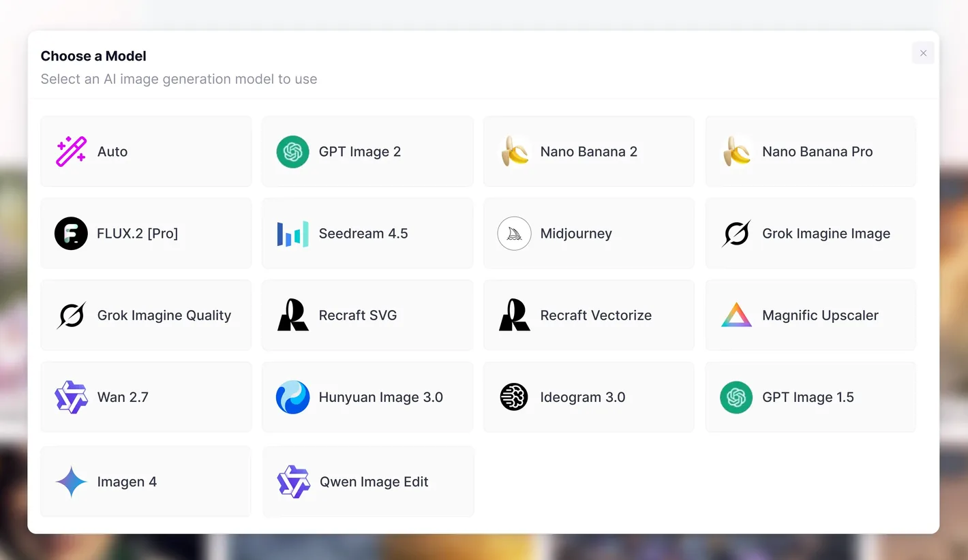Choose the Ideogram 3.0 label
Image resolution: width=968 pixels, height=560 pixels.
click(x=583, y=397)
